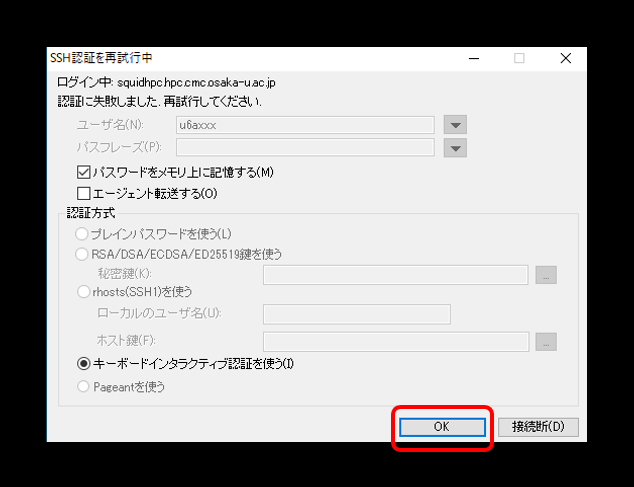Click the 接続断(D) disconnect button

pos(538,427)
